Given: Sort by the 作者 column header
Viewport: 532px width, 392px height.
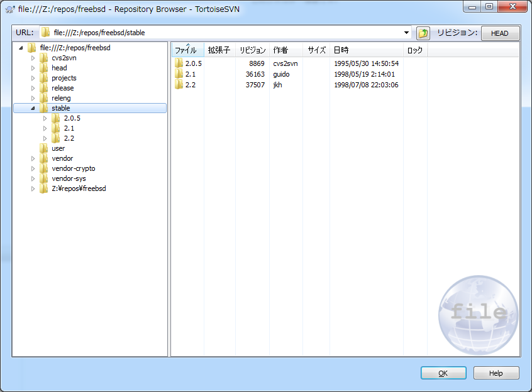Looking at the screenshot, I should [286, 50].
